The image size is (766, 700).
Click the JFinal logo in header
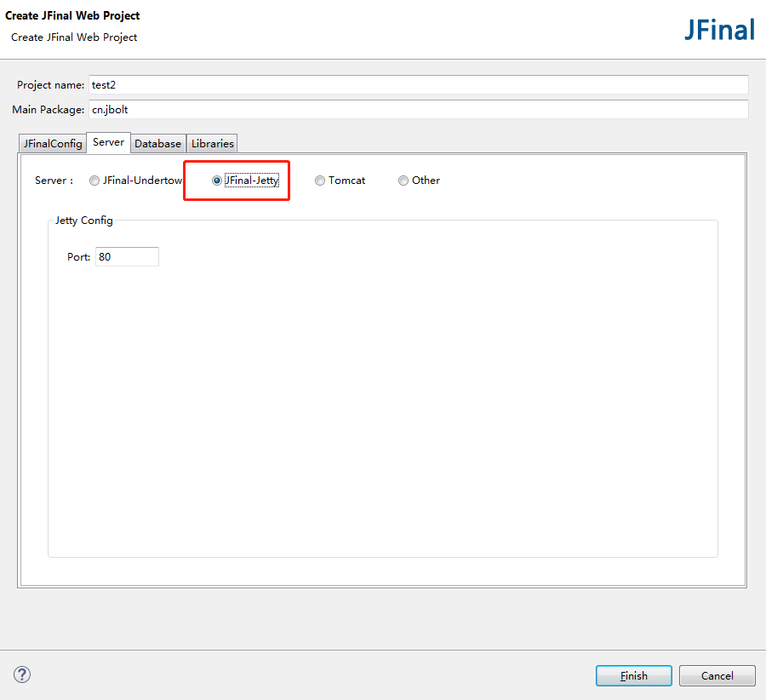coord(719,30)
